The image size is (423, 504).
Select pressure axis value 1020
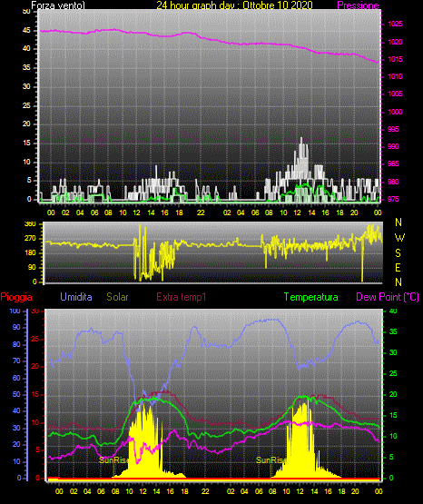click(x=395, y=42)
